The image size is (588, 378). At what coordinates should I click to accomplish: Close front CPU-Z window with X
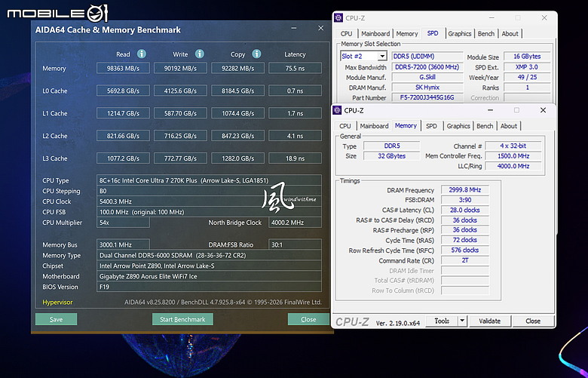[x=543, y=110]
